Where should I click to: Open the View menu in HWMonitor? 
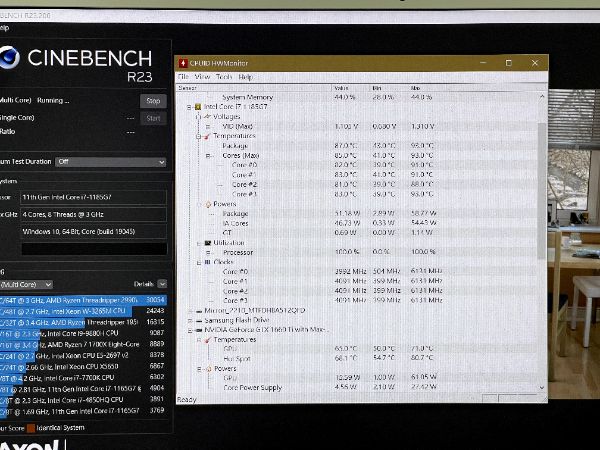202,77
